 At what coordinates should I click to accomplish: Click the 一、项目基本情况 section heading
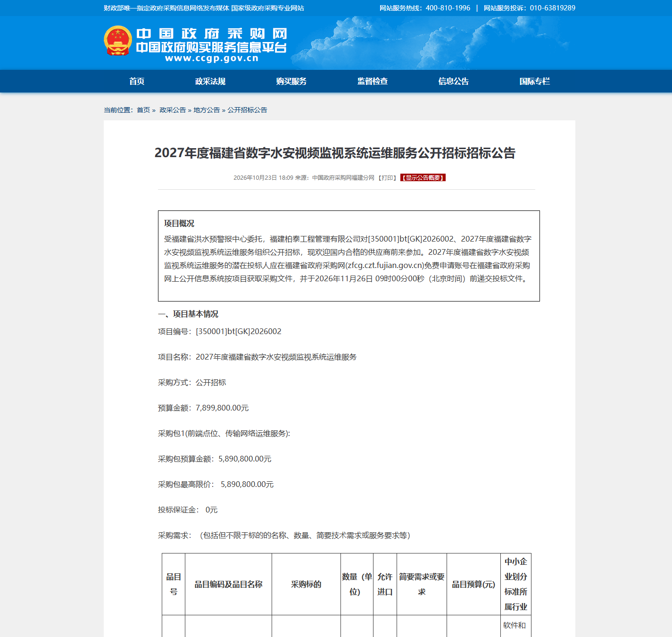coord(188,314)
